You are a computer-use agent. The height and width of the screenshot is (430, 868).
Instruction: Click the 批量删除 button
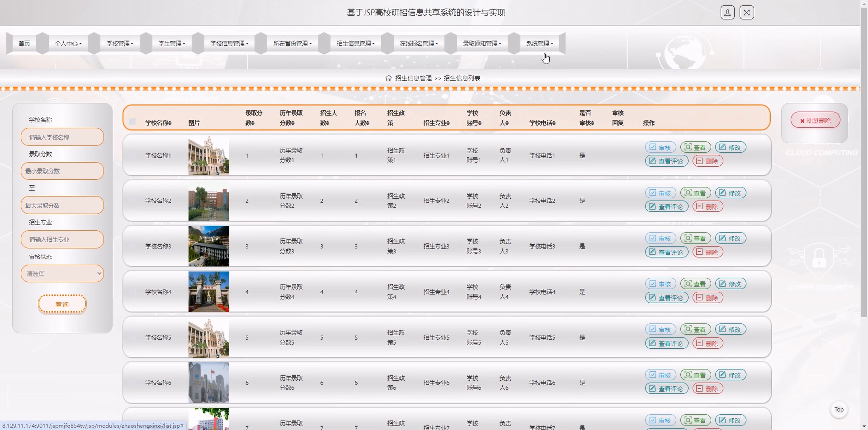pyautogui.click(x=815, y=121)
